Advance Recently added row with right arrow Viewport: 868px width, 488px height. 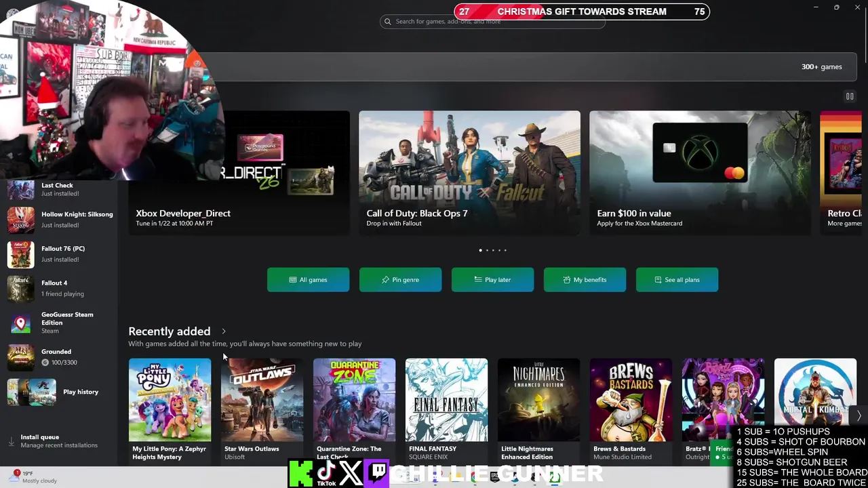[859, 415]
